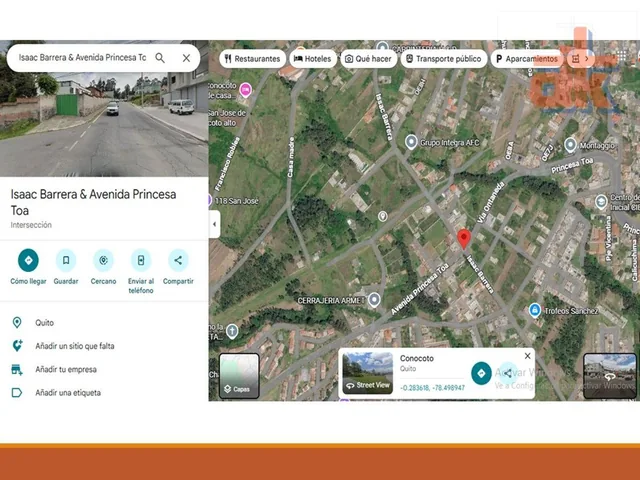
Task: Close the Conocoto info card
Action: click(x=527, y=356)
